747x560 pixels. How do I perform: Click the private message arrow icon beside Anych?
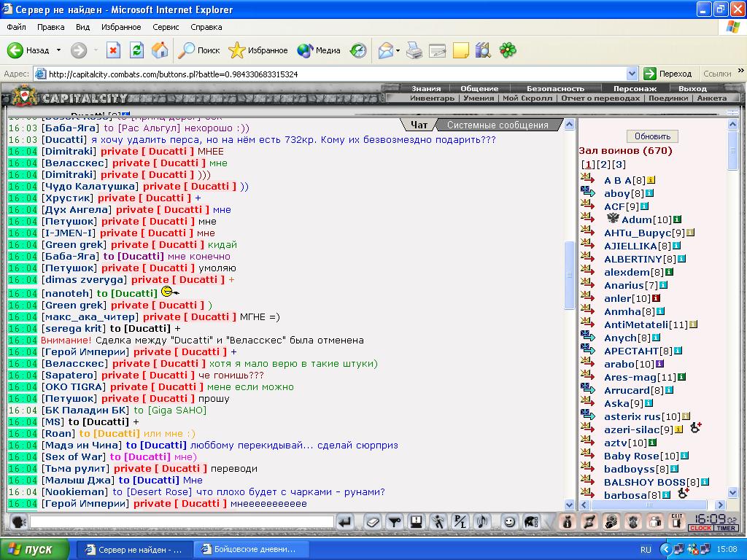[x=588, y=336]
